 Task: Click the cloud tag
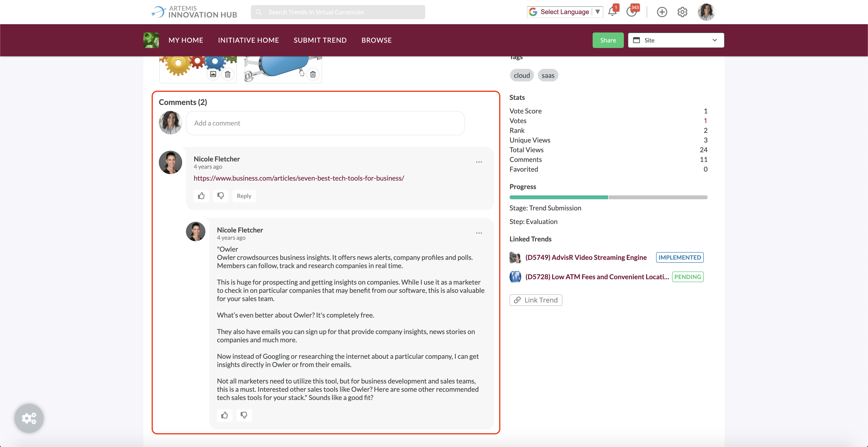pos(522,75)
